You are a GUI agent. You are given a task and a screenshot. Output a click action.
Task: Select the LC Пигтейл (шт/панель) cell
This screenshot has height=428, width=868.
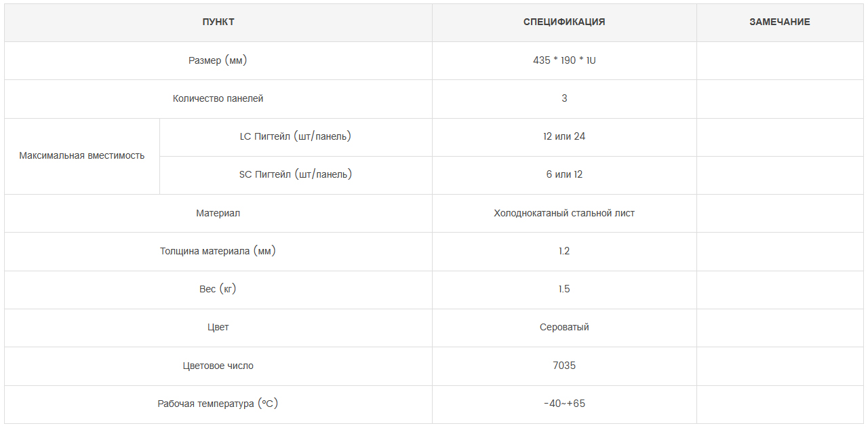coord(296,136)
